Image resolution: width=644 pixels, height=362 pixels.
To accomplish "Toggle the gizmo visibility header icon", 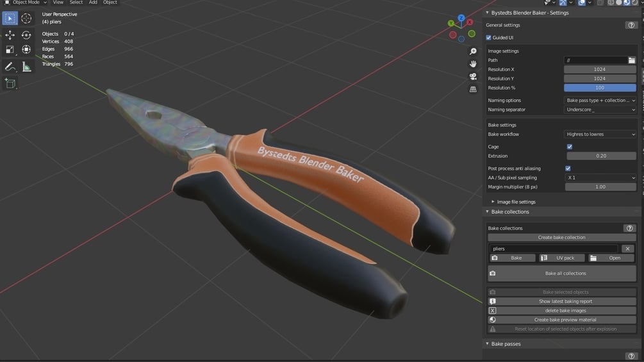I will point(563,3).
